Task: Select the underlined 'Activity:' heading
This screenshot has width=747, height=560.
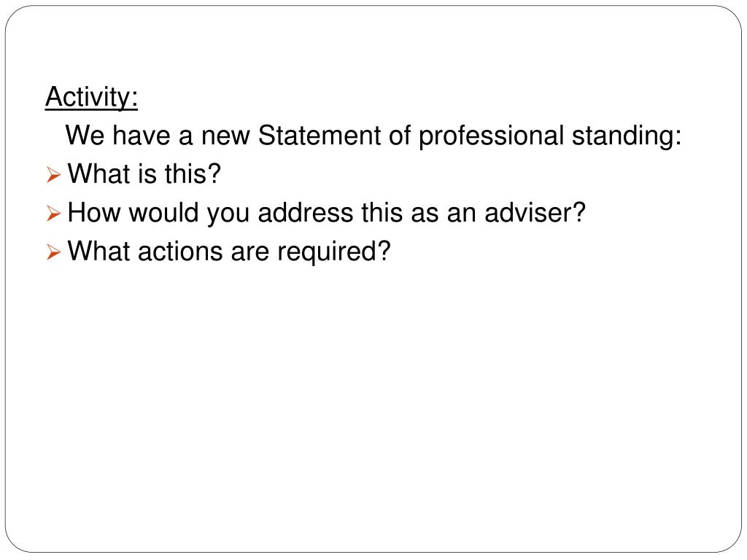Action: 91,98
